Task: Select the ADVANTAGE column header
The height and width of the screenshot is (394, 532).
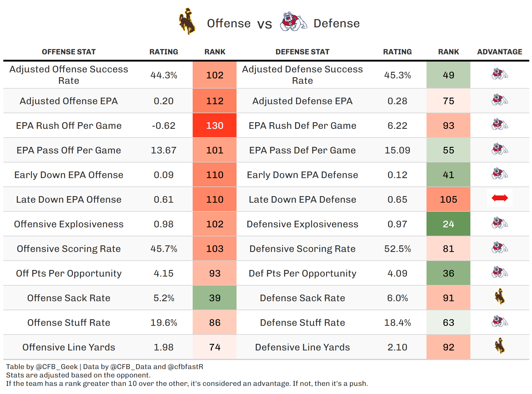Action: 500,52
